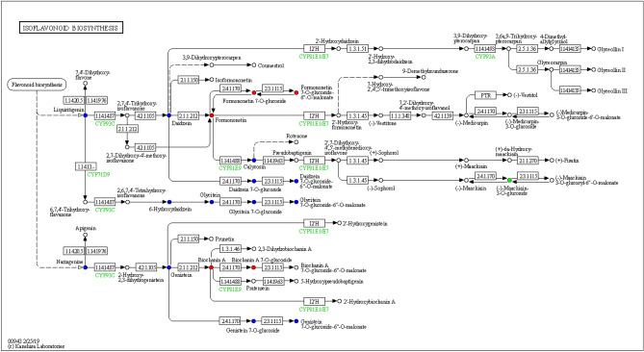Click enzyme box above CYP93A label

[485, 48]
